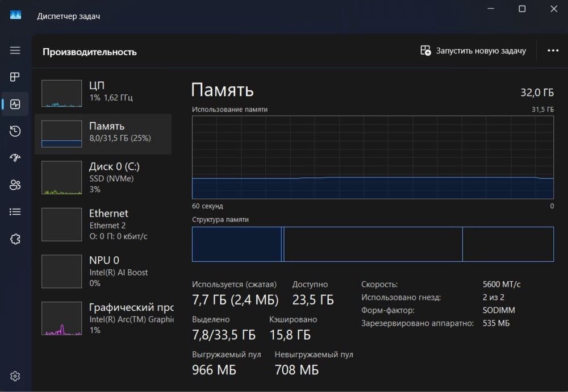Click the GPU mini graph thumbnail
This screenshot has height=392, width=568.
(x=61, y=319)
